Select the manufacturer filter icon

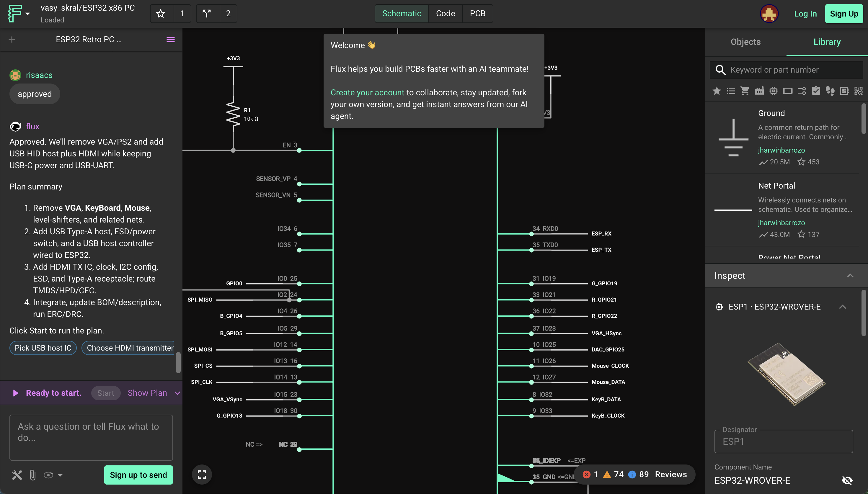(759, 91)
